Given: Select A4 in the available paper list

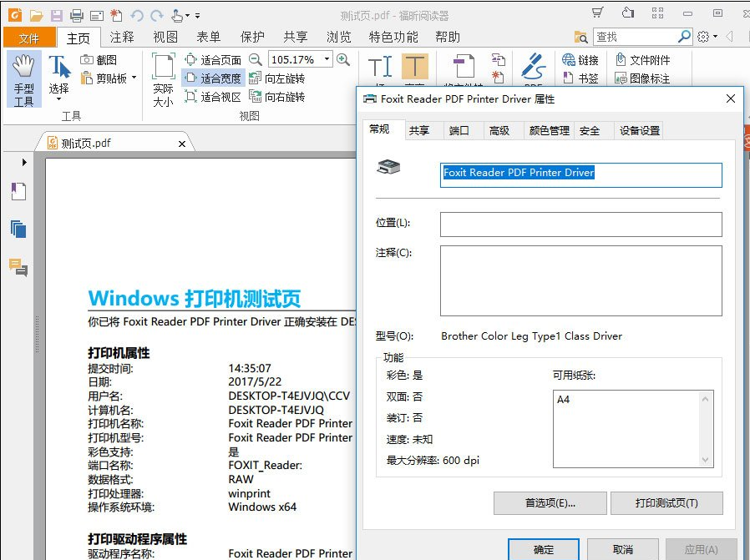Looking at the screenshot, I should click(x=564, y=400).
